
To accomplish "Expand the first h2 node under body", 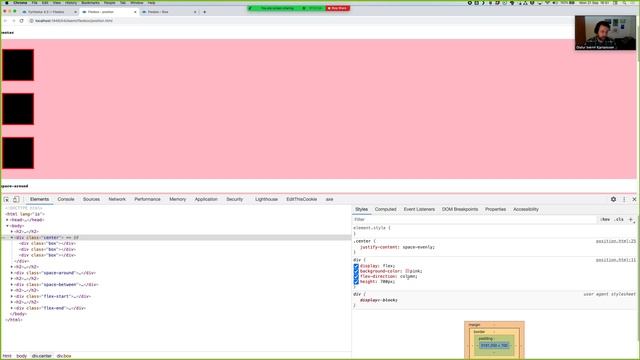I will pyautogui.click(x=12, y=231).
